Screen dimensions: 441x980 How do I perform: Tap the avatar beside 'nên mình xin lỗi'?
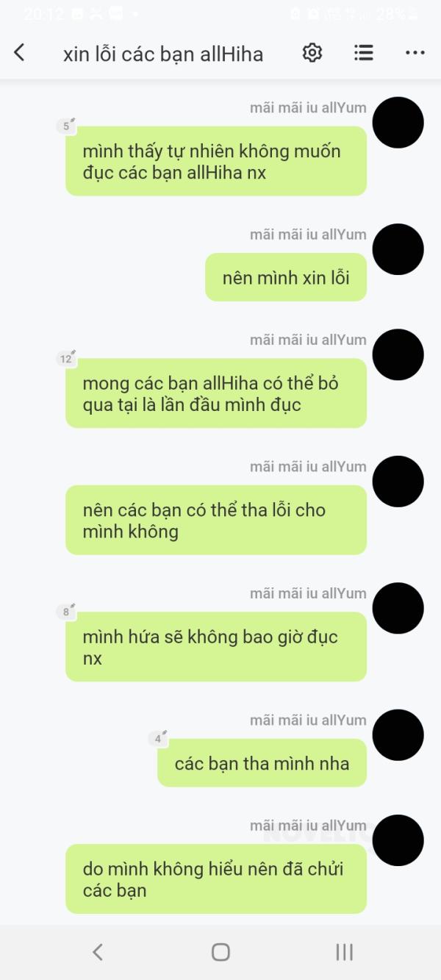tap(398, 249)
